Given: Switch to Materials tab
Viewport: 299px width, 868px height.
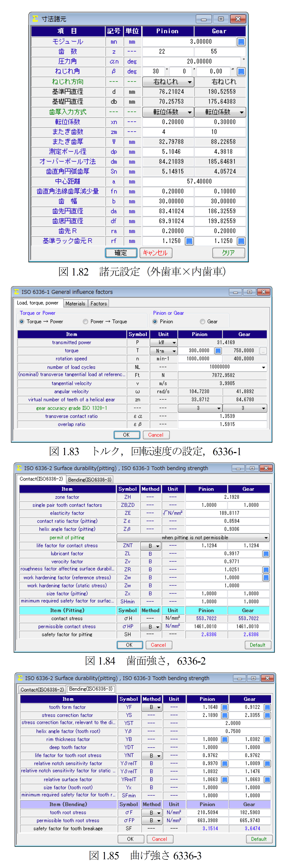Looking at the screenshot, I should (75, 304).
